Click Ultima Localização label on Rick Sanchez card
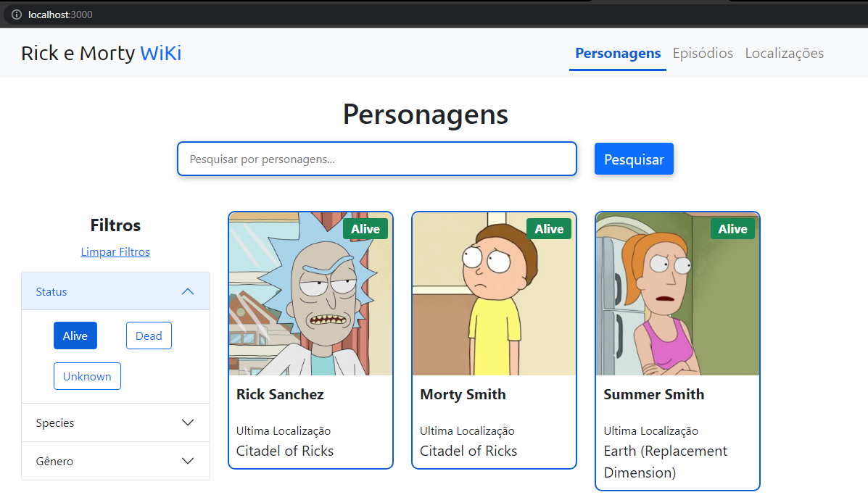Viewport: 868px width, 500px height. click(x=284, y=431)
